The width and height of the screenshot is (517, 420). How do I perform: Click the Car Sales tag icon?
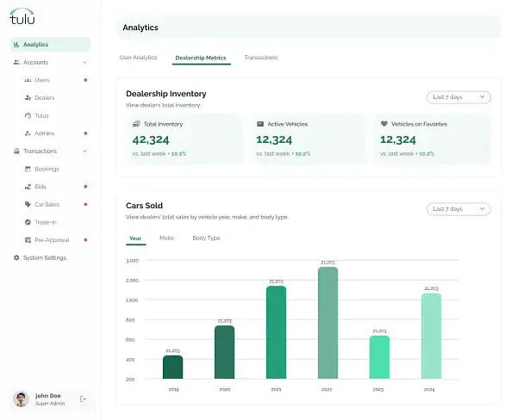[x=28, y=205]
